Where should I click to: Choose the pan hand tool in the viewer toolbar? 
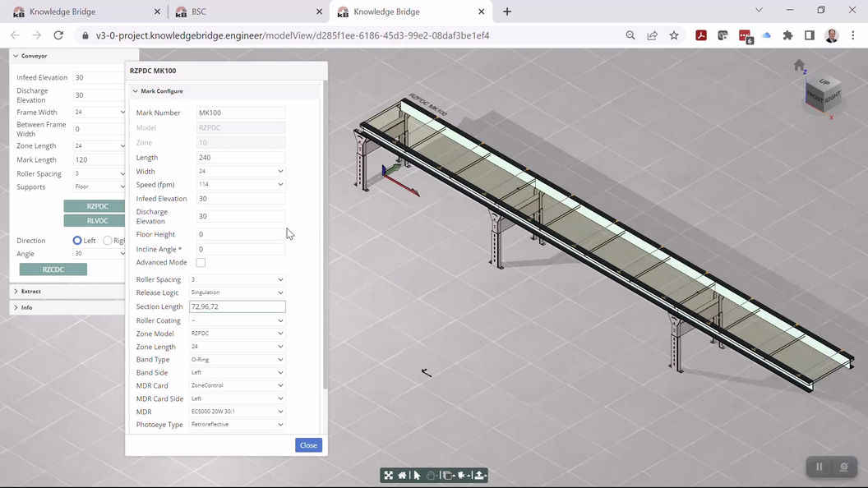[x=432, y=476]
